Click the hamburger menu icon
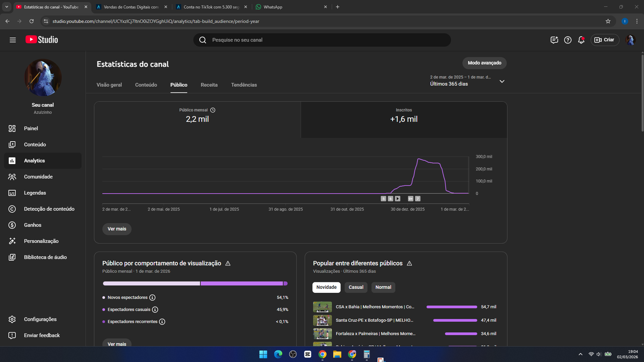The width and height of the screenshot is (644, 362). tap(13, 40)
